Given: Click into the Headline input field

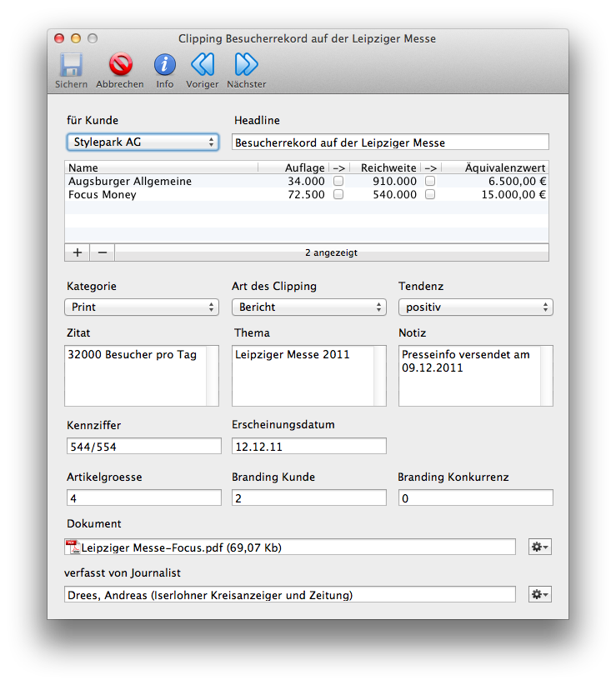Looking at the screenshot, I should [390, 142].
